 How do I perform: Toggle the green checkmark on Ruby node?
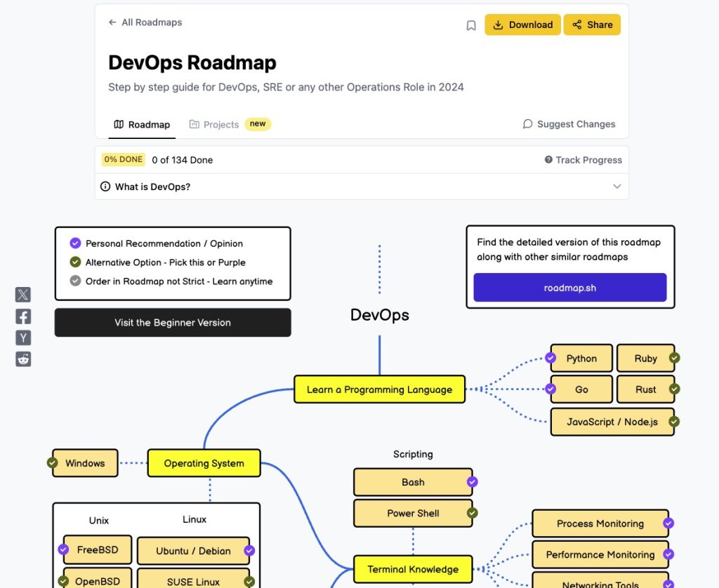point(674,358)
